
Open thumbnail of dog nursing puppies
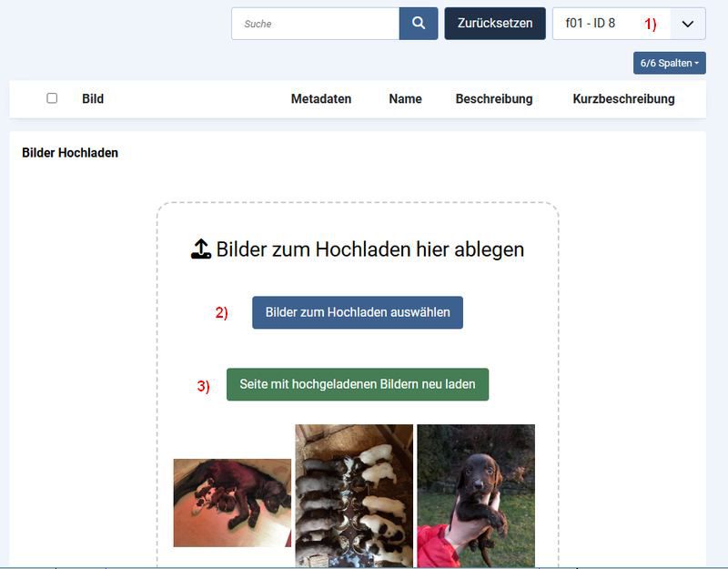[232, 503]
